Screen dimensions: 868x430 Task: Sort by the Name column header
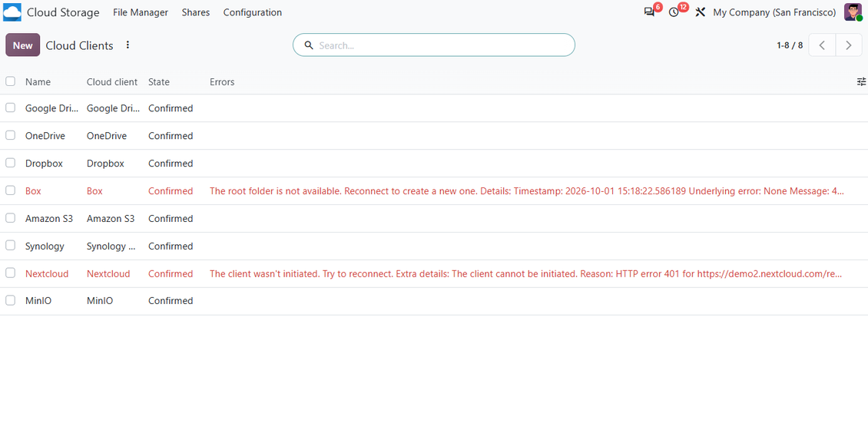38,82
